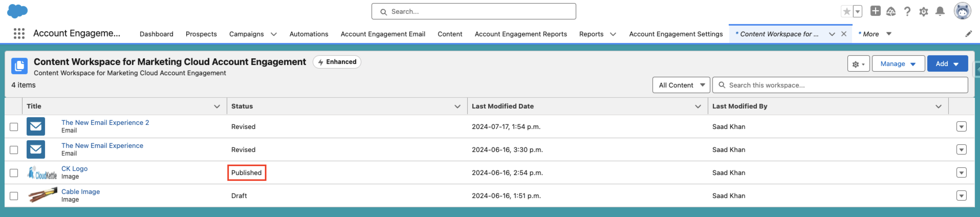Go to the Prospects tab
Image resolution: width=980 pixels, height=217 pixels.
coord(201,34)
